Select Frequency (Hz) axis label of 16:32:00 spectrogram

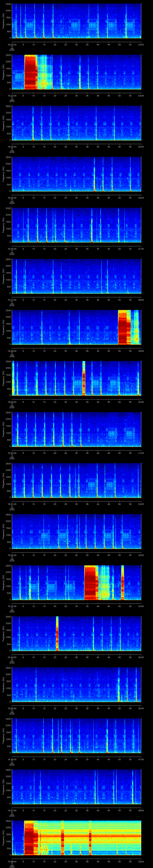[x=3, y=531]
